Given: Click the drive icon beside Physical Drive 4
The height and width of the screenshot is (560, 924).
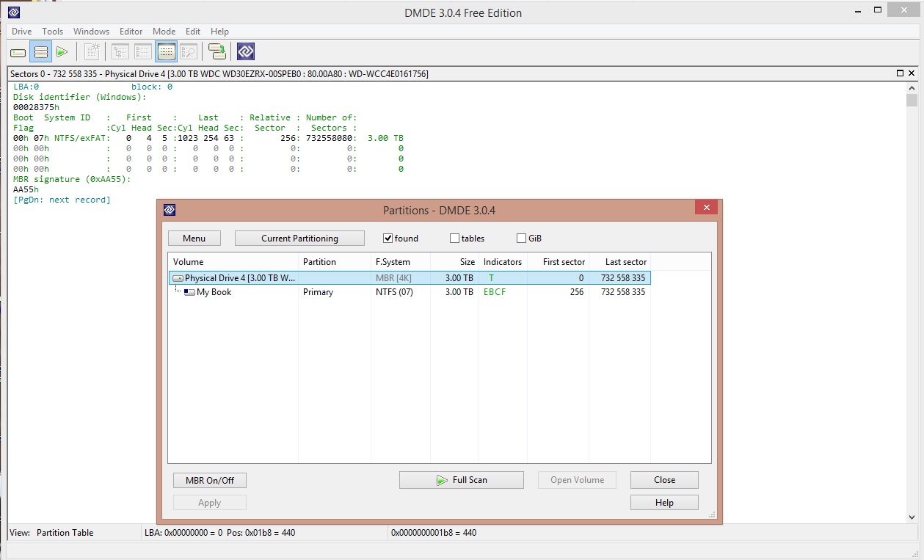Looking at the screenshot, I should pos(178,279).
